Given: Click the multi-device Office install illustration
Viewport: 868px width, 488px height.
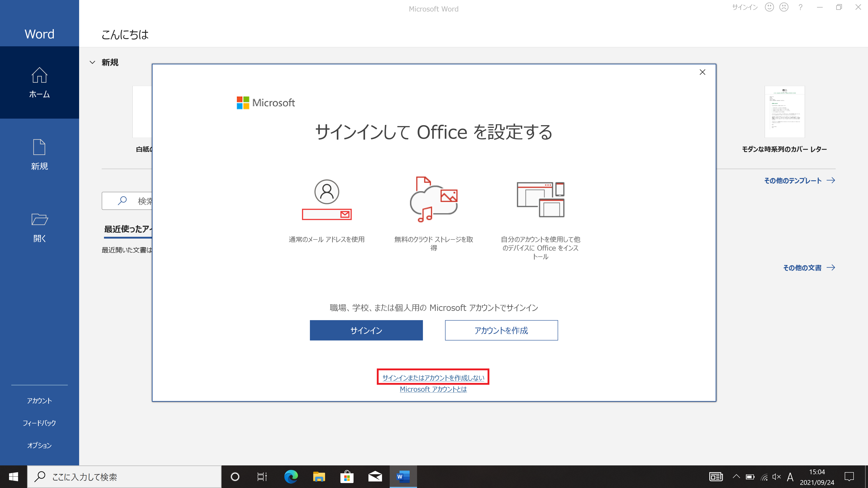Looking at the screenshot, I should pos(540,199).
